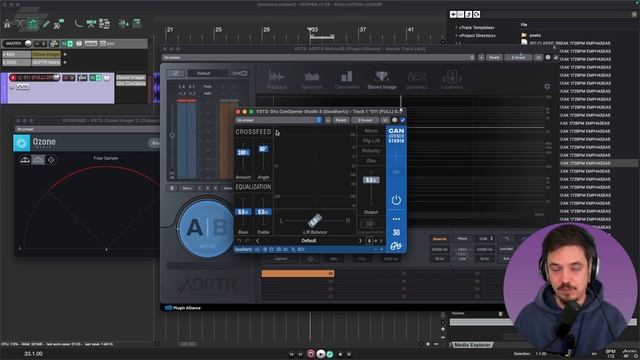Click the Output level slider in CanOpener
The width and height of the screenshot is (640, 360).
click(371, 180)
